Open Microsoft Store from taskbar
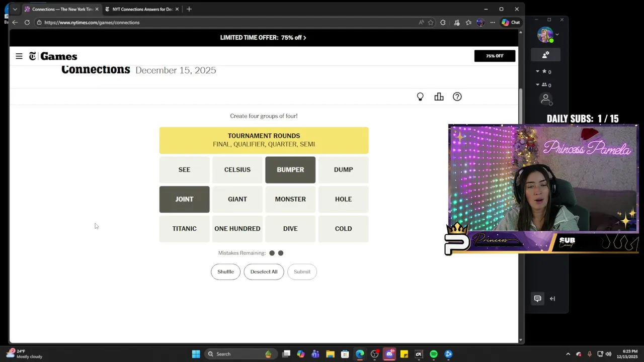This screenshot has width=644, height=362. click(345, 354)
